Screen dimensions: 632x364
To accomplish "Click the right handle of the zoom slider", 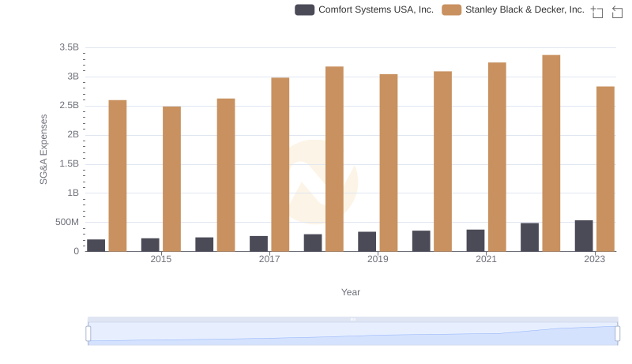I will pos(617,333).
